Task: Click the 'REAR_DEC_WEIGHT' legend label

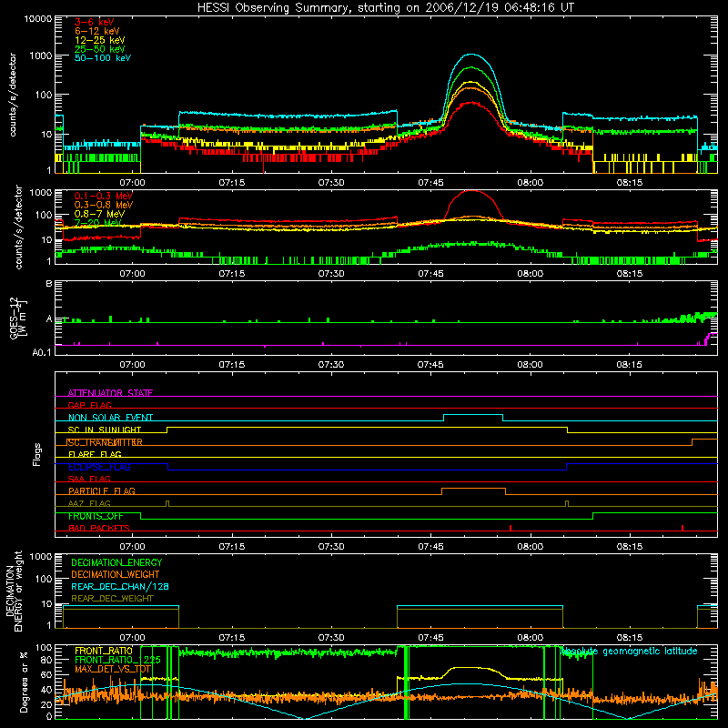Action: [x=112, y=599]
